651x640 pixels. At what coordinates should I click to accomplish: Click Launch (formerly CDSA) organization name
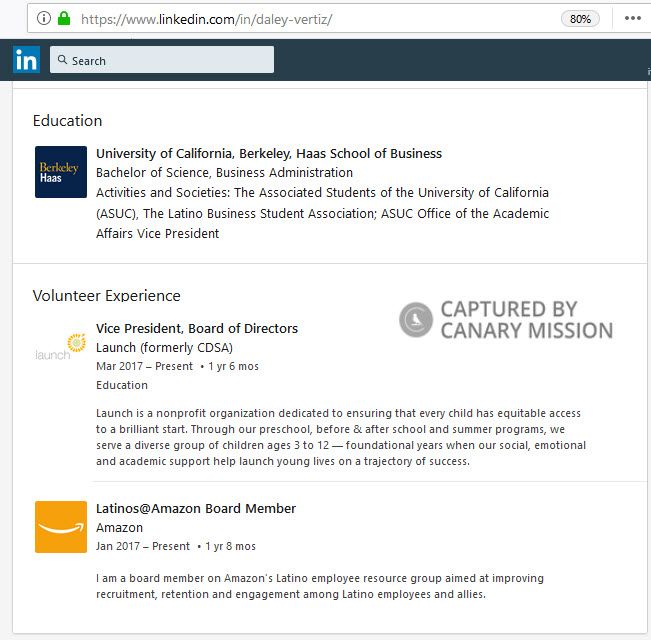164,347
